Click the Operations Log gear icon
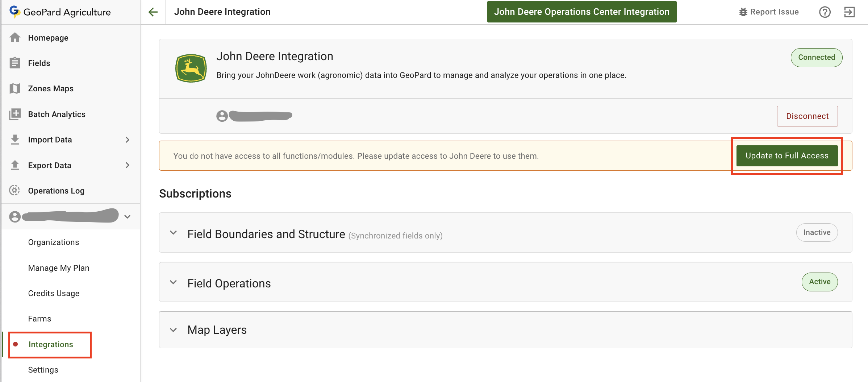Image resolution: width=868 pixels, height=382 pixels. 15,190
